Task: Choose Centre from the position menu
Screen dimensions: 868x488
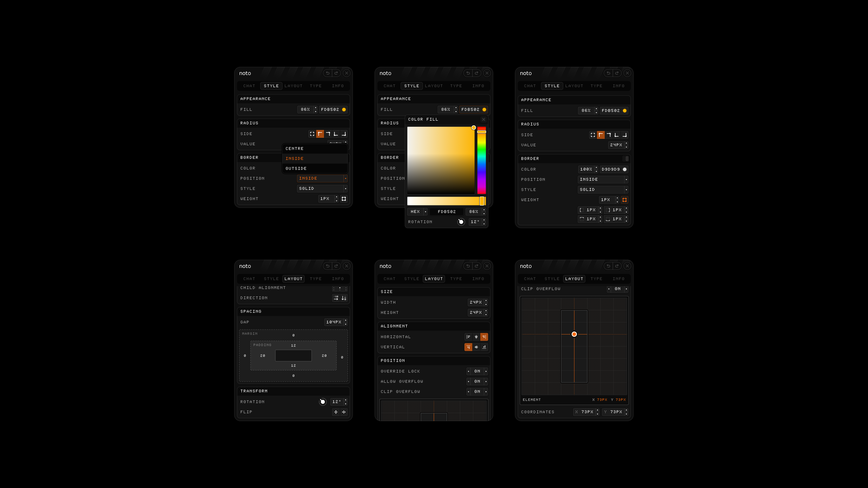Action: (x=315, y=148)
